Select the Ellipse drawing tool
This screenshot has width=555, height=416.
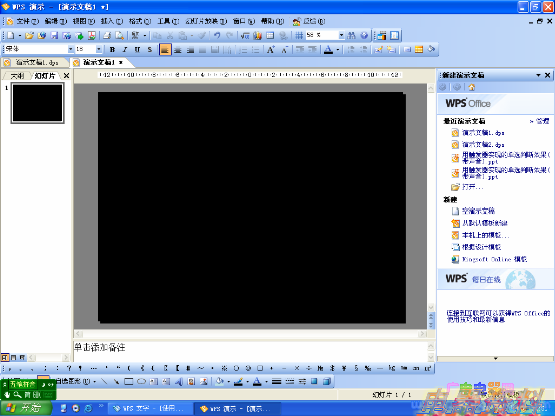pos(141,381)
